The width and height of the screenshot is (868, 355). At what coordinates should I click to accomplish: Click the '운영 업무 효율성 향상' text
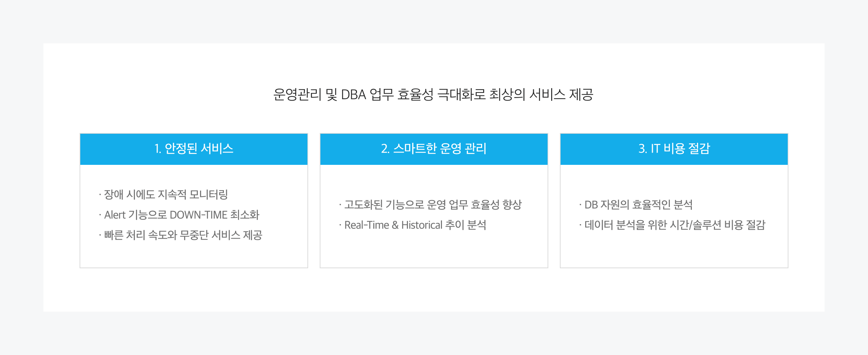[474, 205]
